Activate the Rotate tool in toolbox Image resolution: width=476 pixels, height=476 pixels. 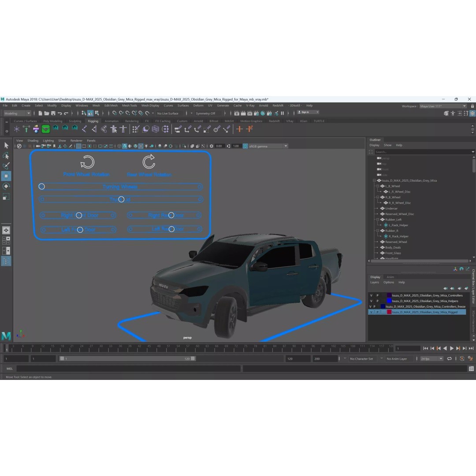tap(6, 186)
